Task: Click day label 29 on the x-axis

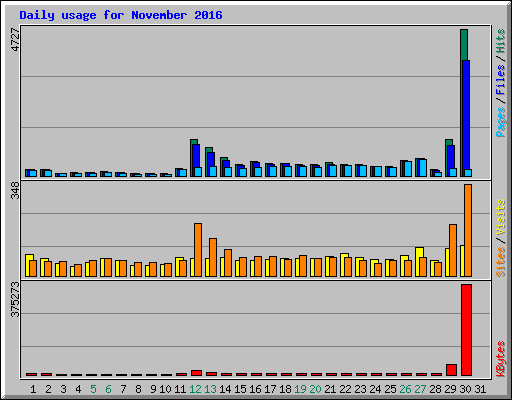Action: click(x=450, y=389)
